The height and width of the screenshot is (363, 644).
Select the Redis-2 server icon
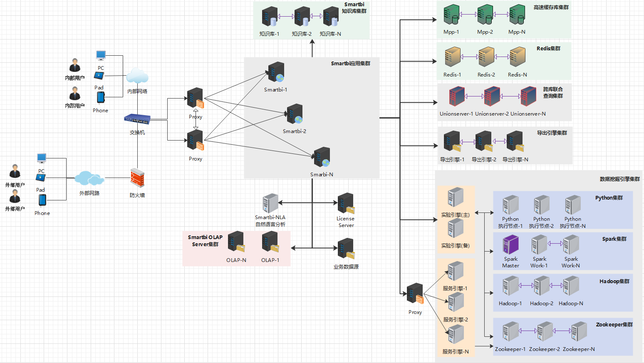[486, 57]
